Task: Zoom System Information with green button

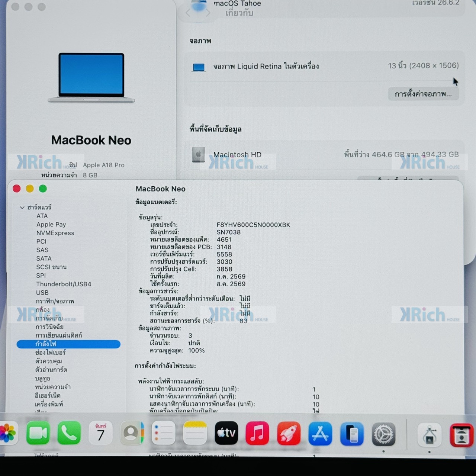Action: [x=43, y=189]
